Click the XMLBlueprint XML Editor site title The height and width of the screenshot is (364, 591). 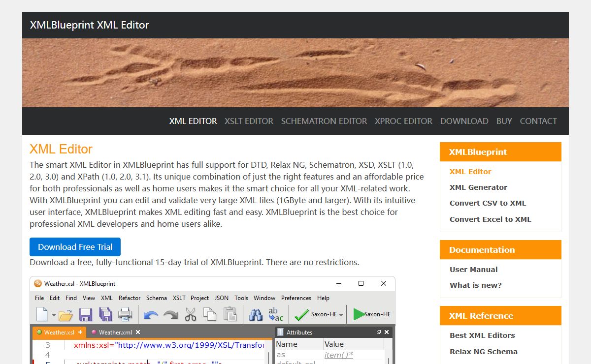[89, 25]
